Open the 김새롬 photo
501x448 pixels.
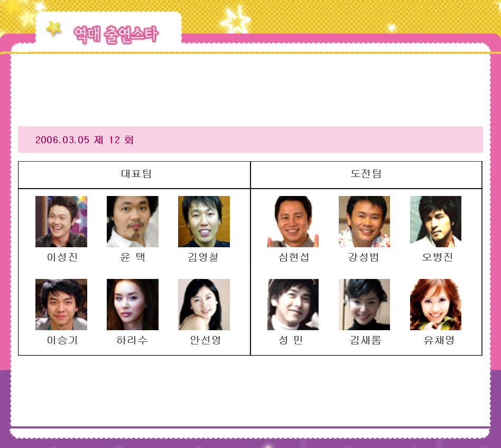(364, 304)
